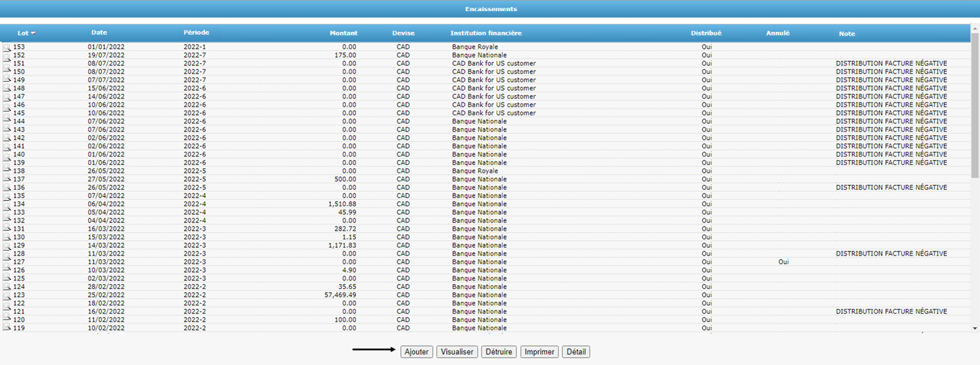Screen dimensions: 980x365
Task: Open details icon next to lot 137
Action: (x=7, y=179)
